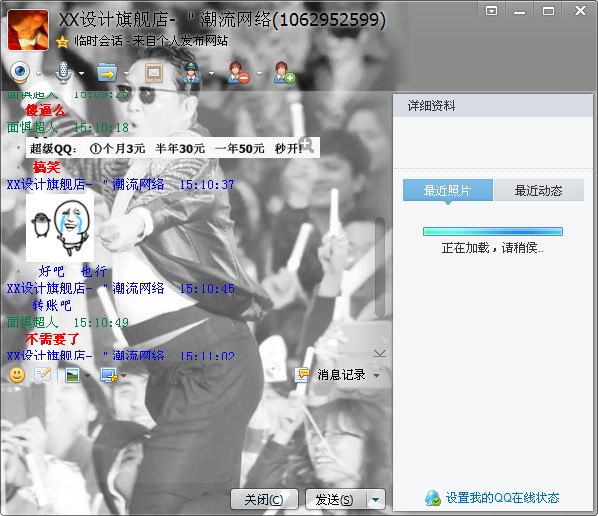
Task: Zoom the 超级QQ image magnifier icon
Action: (306, 145)
